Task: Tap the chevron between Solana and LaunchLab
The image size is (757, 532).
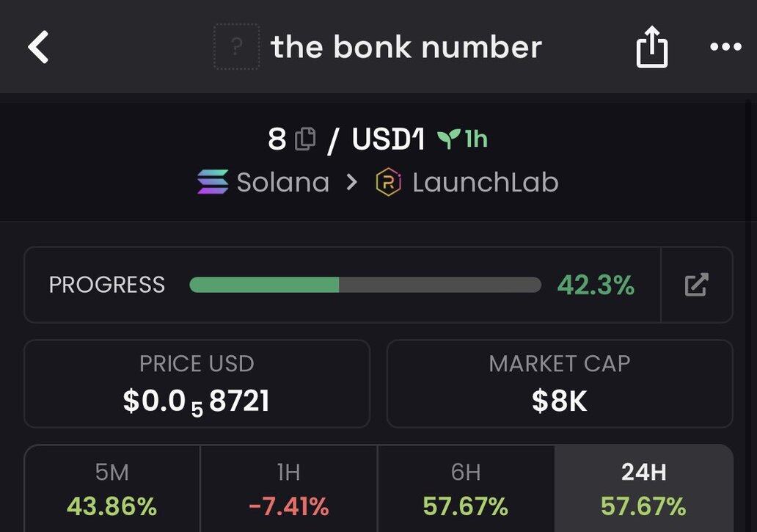Action: 352,183
